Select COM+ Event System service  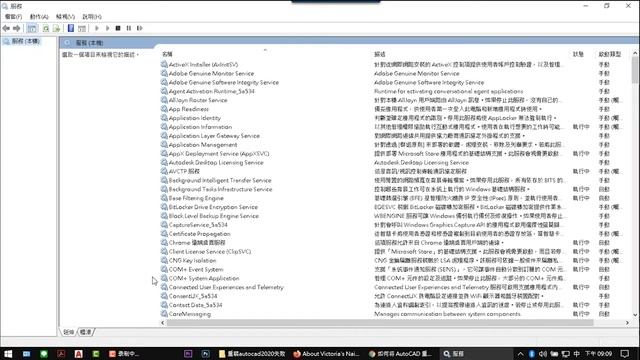tap(196, 269)
